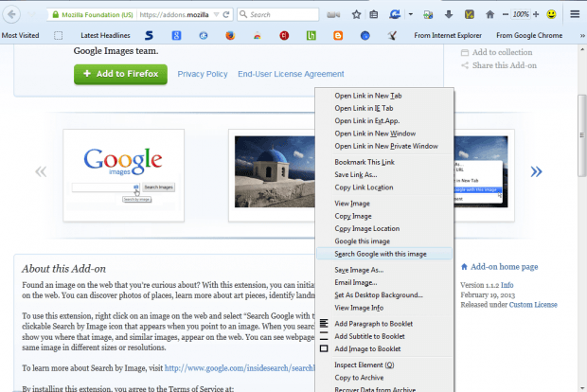Open the Custom License link
Image resolution: width=587 pixels, height=392 pixels.
[x=533, y=305]
